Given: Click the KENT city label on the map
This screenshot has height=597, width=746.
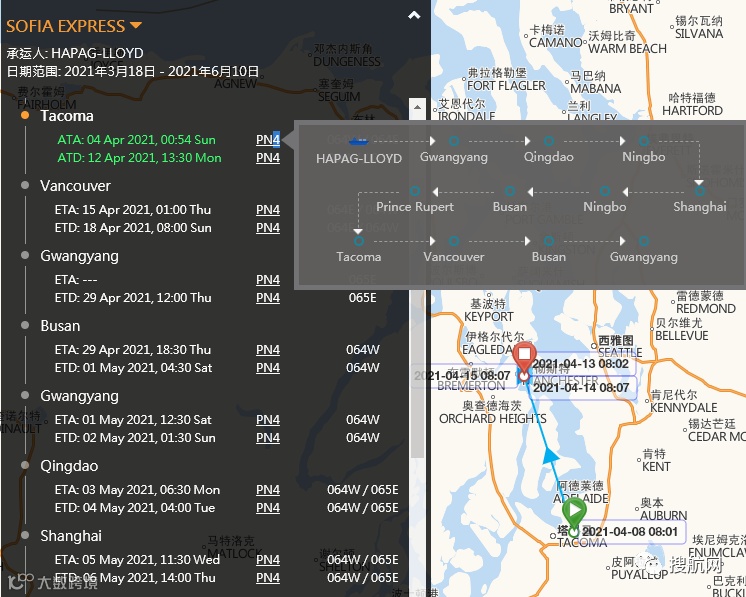Looking at the screenshot, I should click(656, 467).
